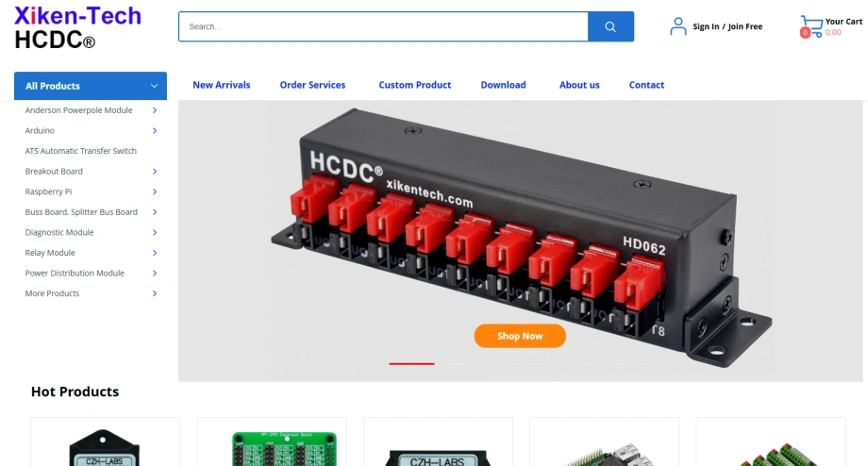
Task: Open the shopping cart icon
Action: coord(812,26)
